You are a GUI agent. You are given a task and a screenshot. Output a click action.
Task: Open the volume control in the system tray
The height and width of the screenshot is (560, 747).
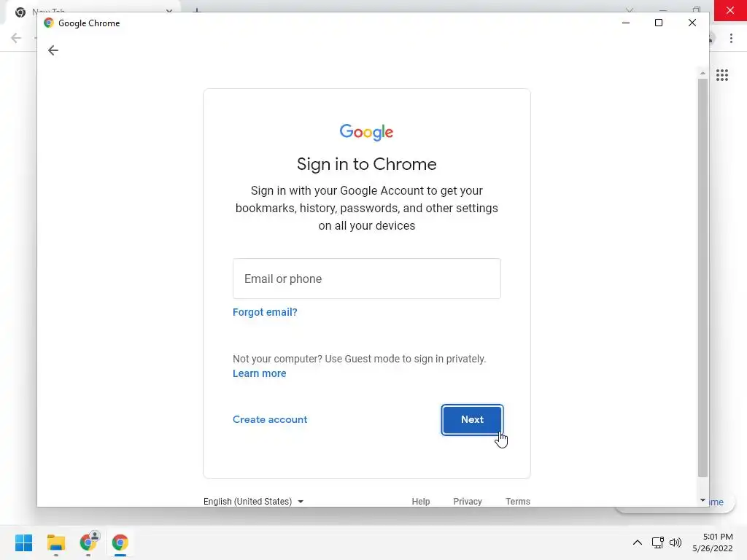(x=675, y=542)
